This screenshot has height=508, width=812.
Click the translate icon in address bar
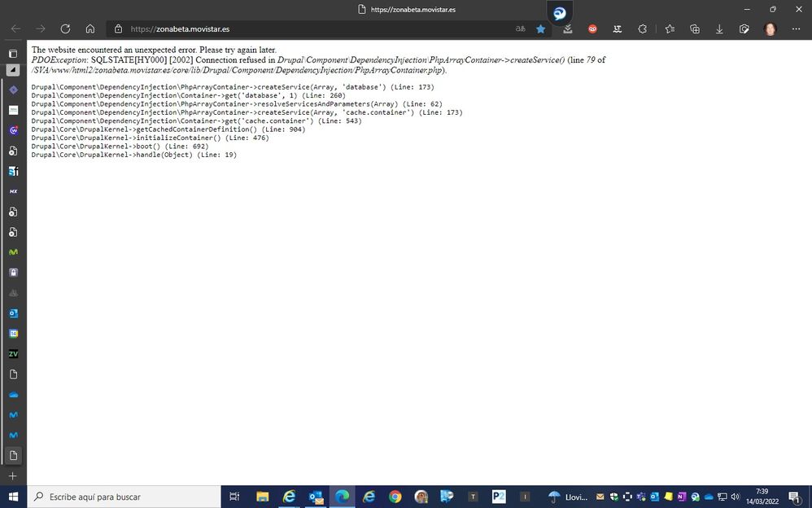point(520,28)
